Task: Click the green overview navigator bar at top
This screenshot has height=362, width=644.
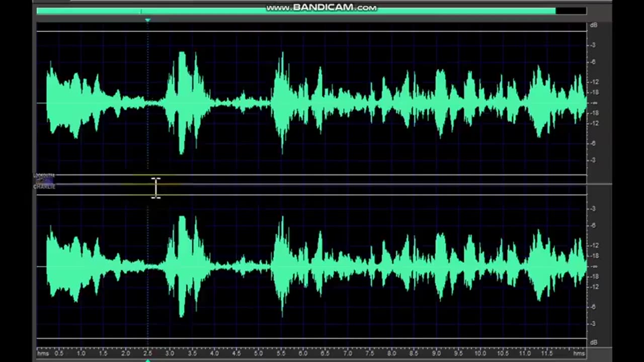Action: [x=296, y=11]
